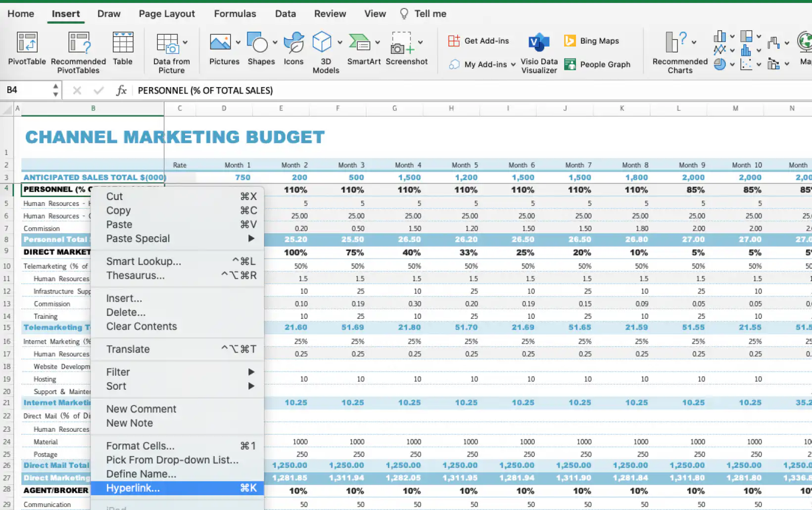Click the Select All corner triangle
Image resolution: width=812 pixels, height=510 pixels.
7,109
